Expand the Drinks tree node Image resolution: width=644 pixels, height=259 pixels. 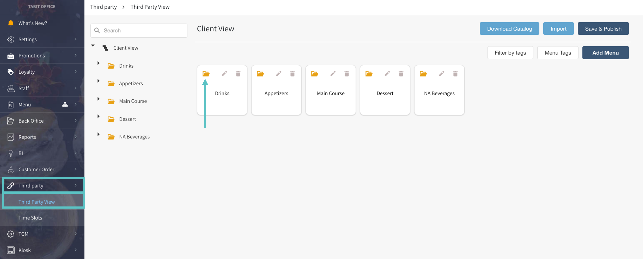(98, 63)
